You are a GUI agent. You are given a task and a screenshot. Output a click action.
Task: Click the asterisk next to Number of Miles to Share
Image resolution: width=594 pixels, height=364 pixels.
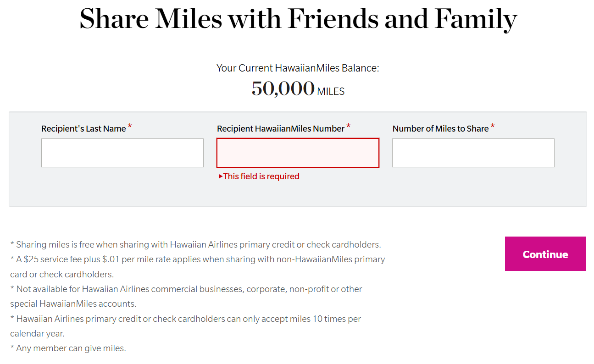[493, 127]
